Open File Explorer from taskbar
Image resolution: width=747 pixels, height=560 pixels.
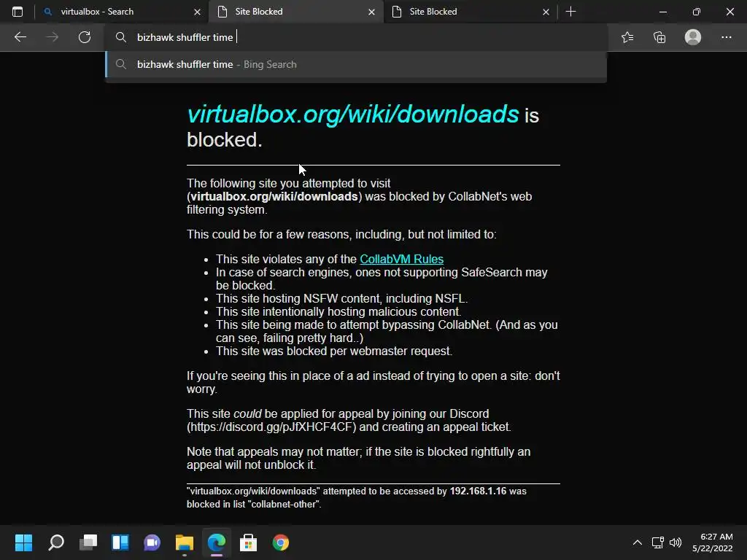[185, 542]
